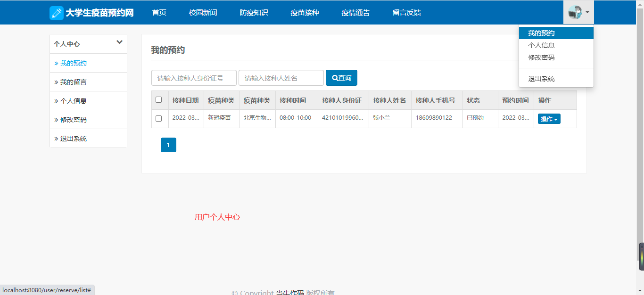The image size is (644, 295).
Task: Open 防疫知识 navigation item
Action: coord(254,13)
